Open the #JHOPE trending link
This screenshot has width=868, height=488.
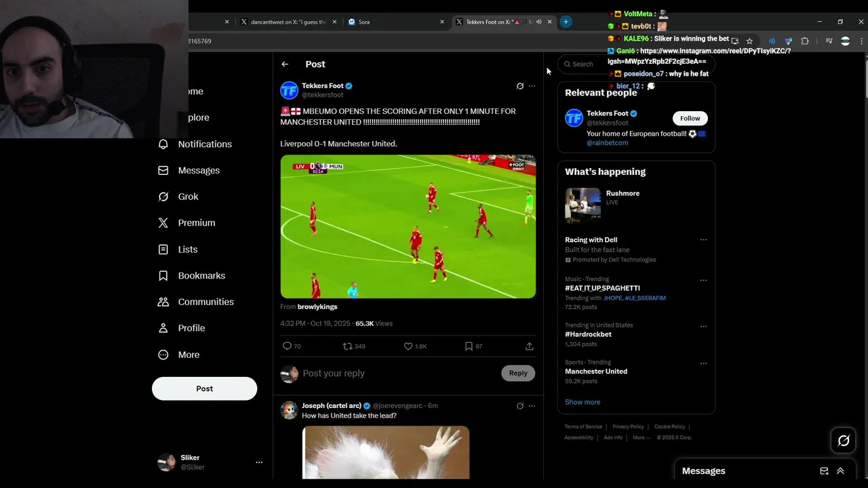(x=612, y=298)
